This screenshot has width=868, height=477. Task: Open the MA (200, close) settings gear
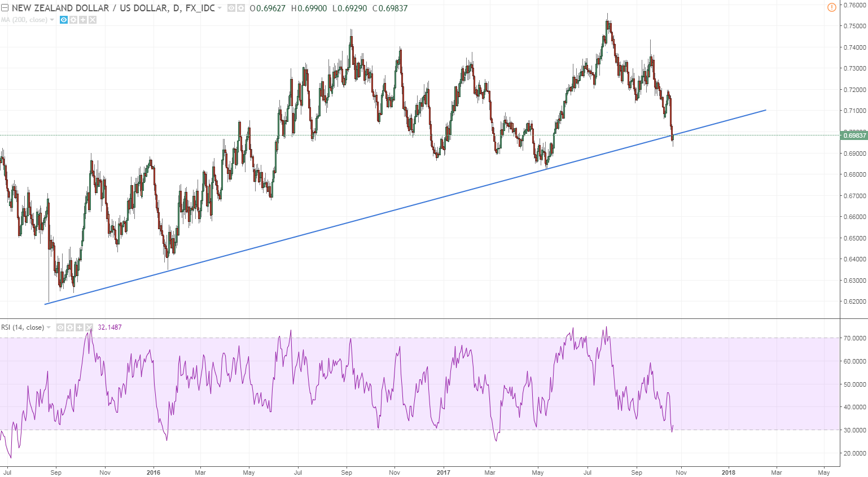point(73,20)
